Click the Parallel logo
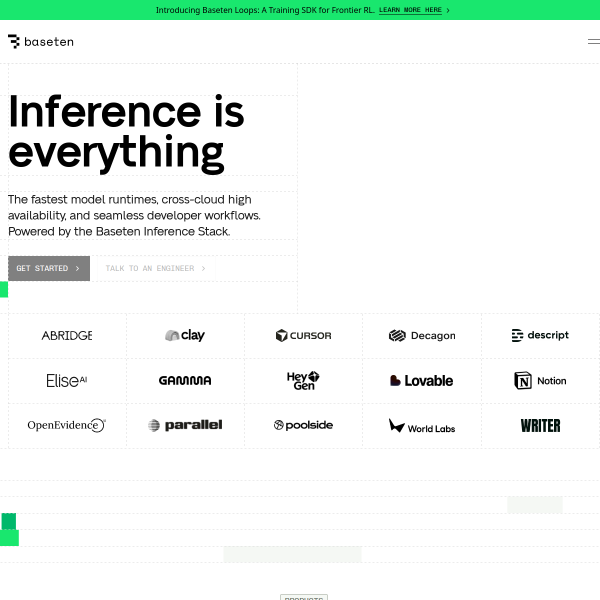The image size is (600, 600). pos(185,425)
